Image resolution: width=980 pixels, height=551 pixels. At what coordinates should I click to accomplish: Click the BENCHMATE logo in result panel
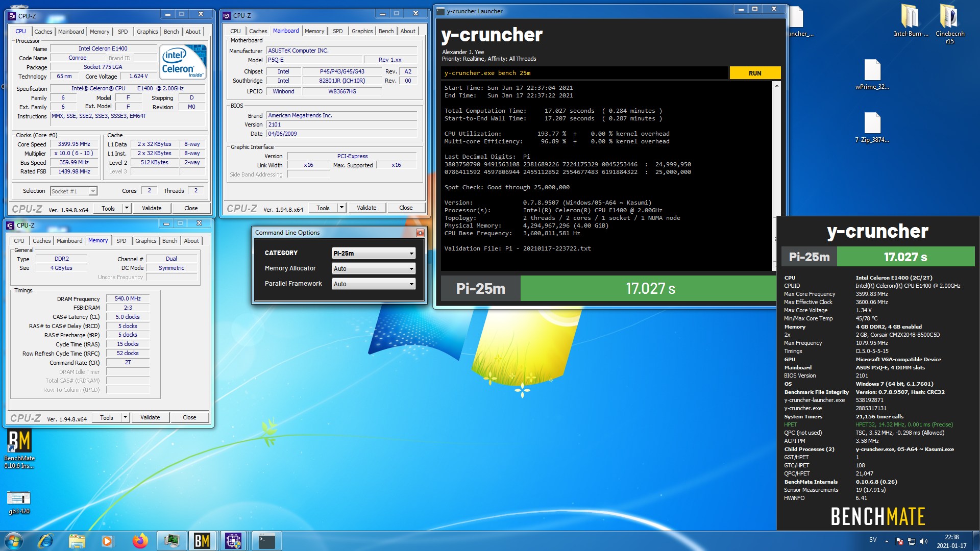tap(878, 516)
